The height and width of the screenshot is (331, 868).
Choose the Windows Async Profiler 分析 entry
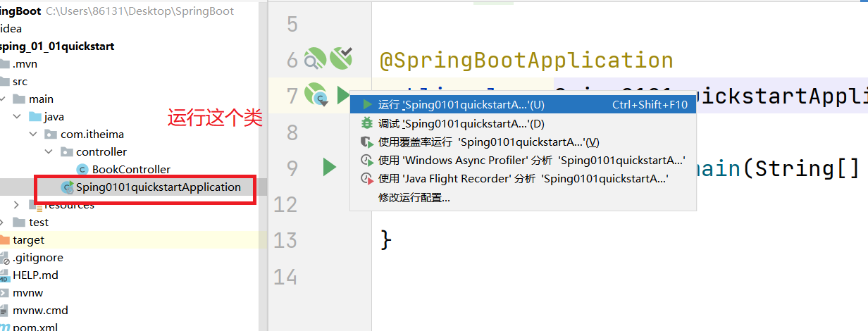523,160
